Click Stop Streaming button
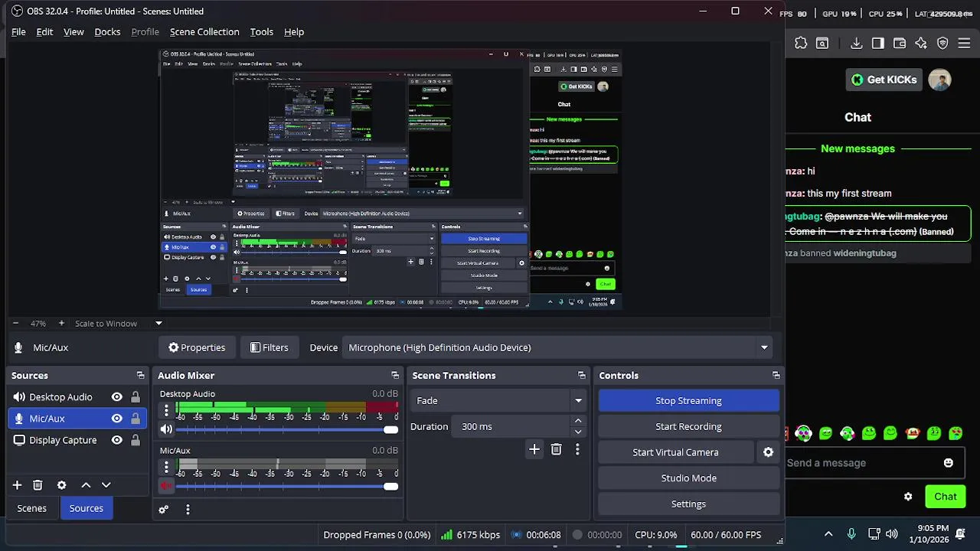This screenshot has height=551, width=980. point(688,400)
